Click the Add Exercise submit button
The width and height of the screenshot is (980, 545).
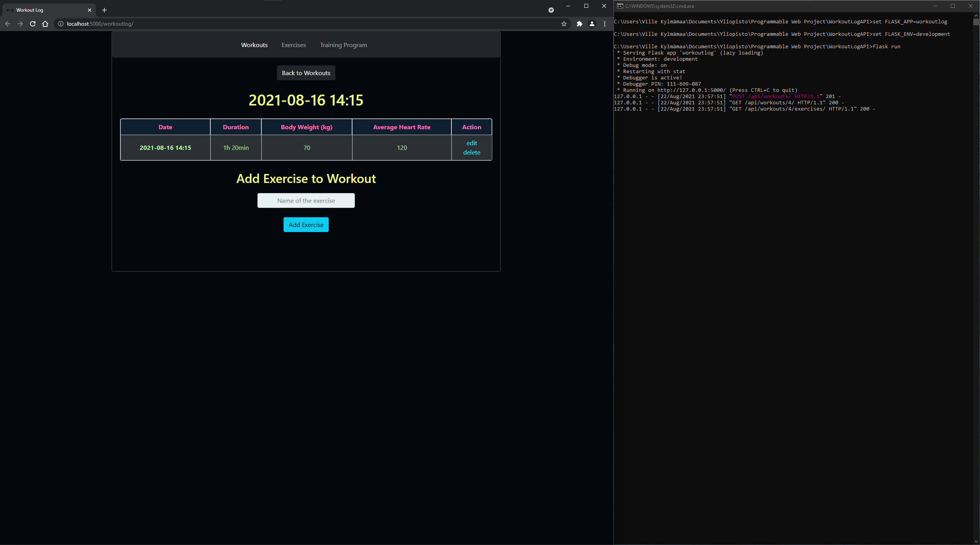pyautogui.click(x=305, y=224)
